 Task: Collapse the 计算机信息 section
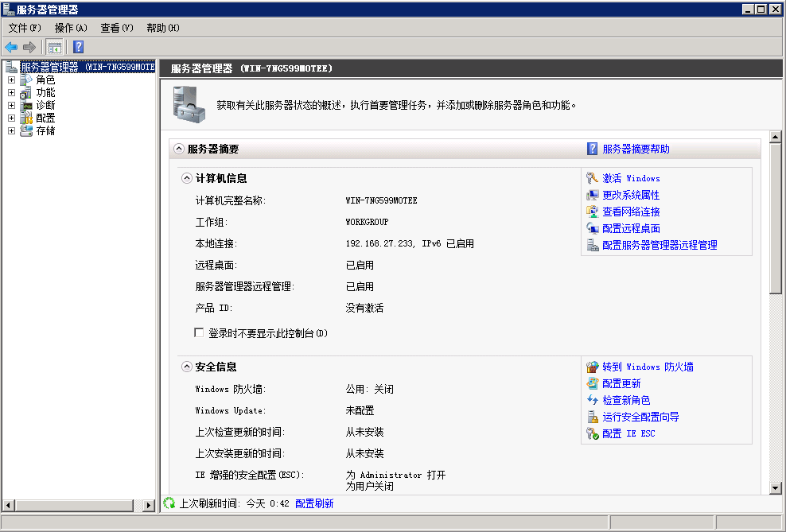click(x=186, y=178)
